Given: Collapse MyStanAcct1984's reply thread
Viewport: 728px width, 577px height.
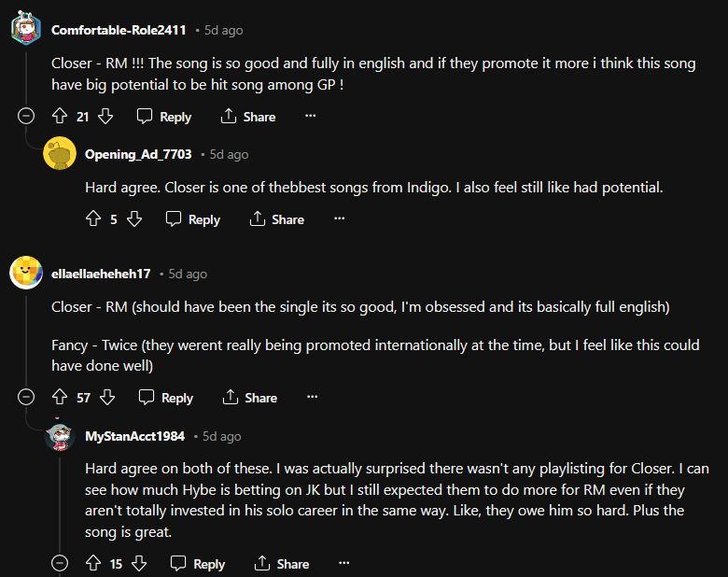Looking at the screenshot, I should [60, 564].
